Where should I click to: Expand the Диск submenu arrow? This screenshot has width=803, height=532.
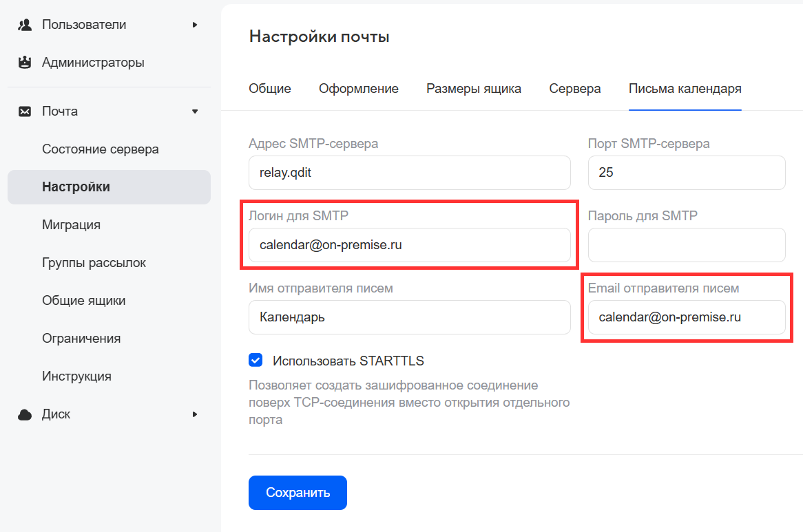(195, 414)
